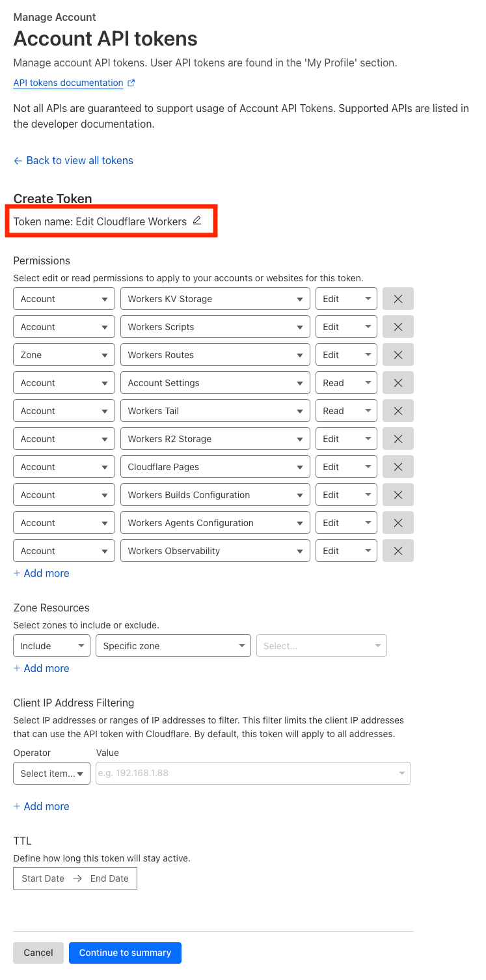Image resolution: width=486 pixels, height=980 pixels.
Task: Click the Cancel button
Action: (x=38, y=953)
